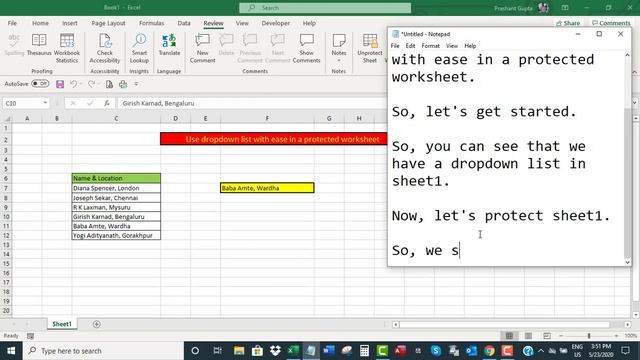Select the Sheet1 tab
640x360 pixels.
click(x=62, y=324)
